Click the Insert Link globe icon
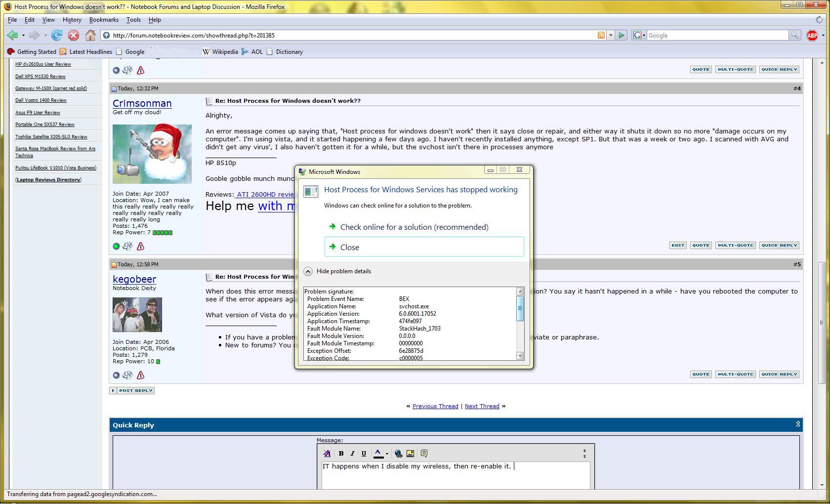 tap(398, 453)
